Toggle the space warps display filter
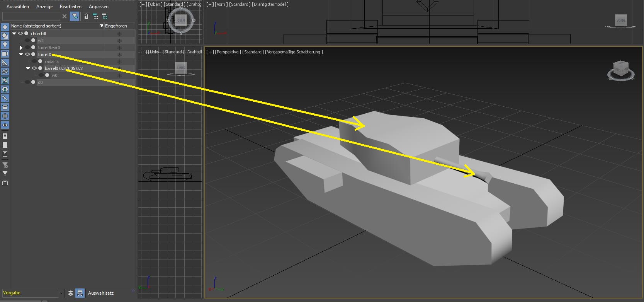 [5, 72]
